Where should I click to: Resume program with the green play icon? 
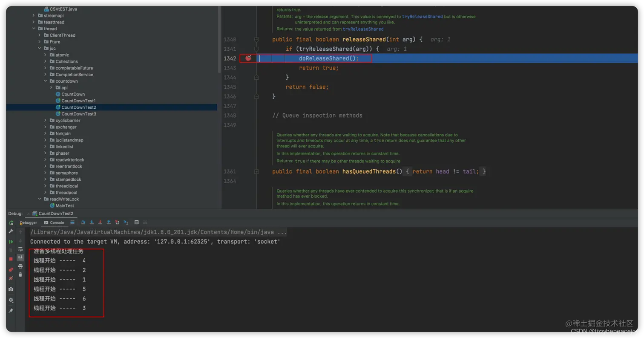tap(11, 242)
